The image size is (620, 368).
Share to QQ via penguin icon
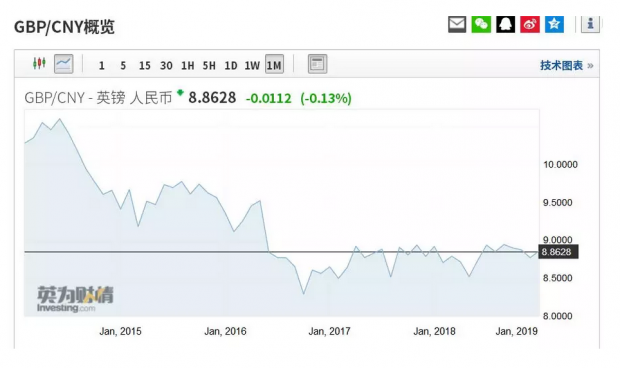(506, 25)
